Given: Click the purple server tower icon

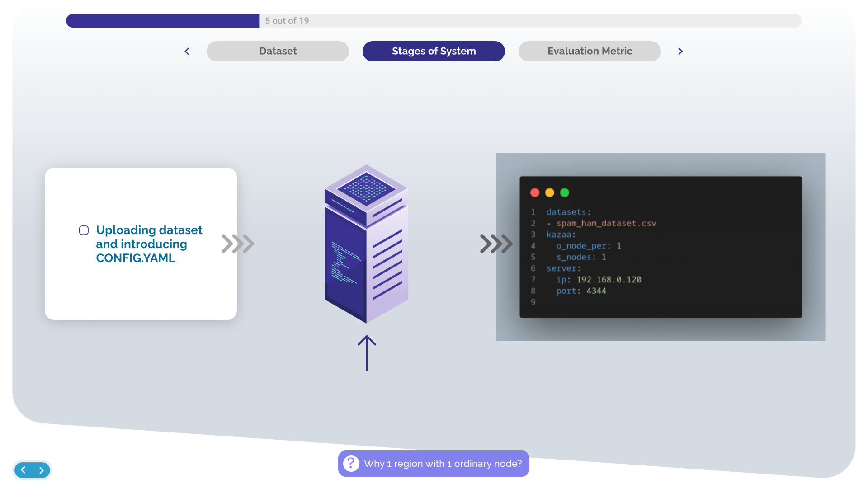Looking at the screenshot, I should click(x=366, y=244).
